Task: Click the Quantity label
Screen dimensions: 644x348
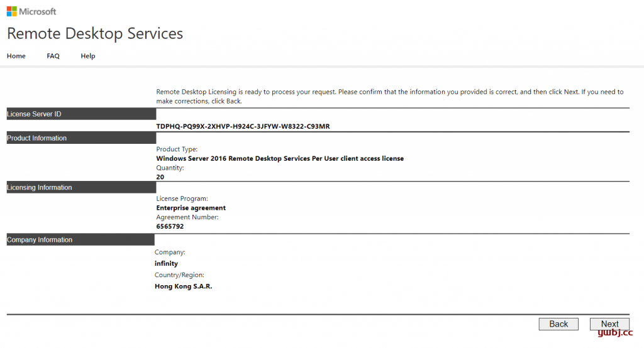Action: click(170, 168)
